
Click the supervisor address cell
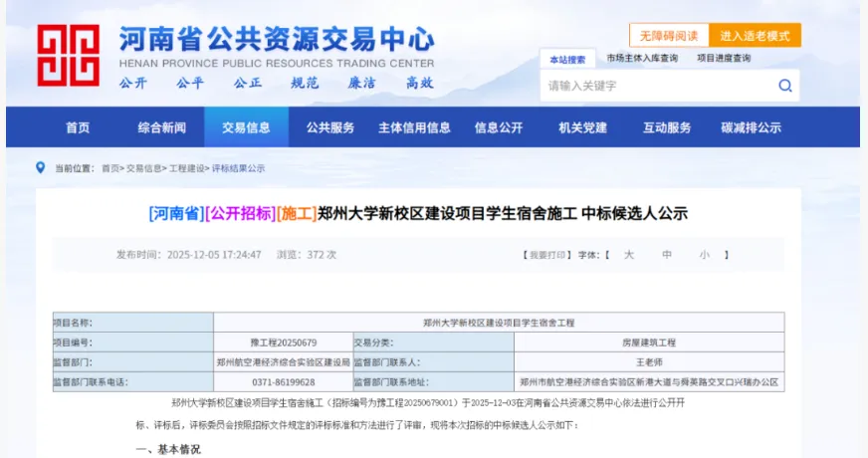649,382
